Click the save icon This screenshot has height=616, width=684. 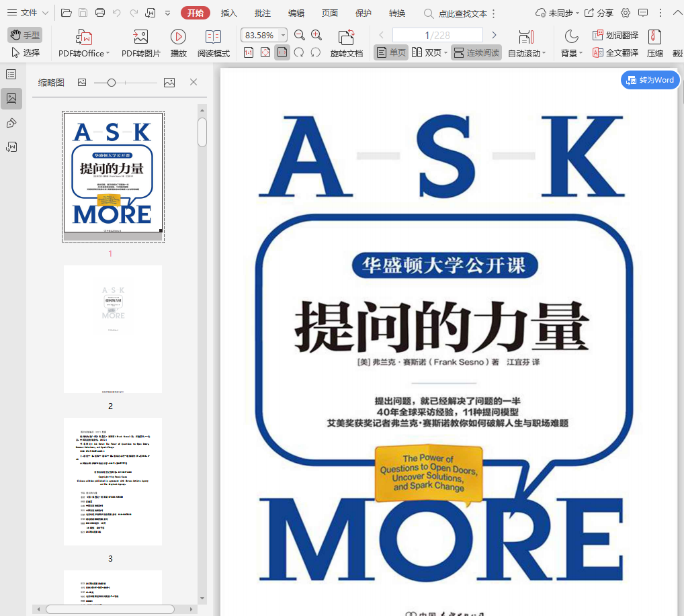pos(83,13)
